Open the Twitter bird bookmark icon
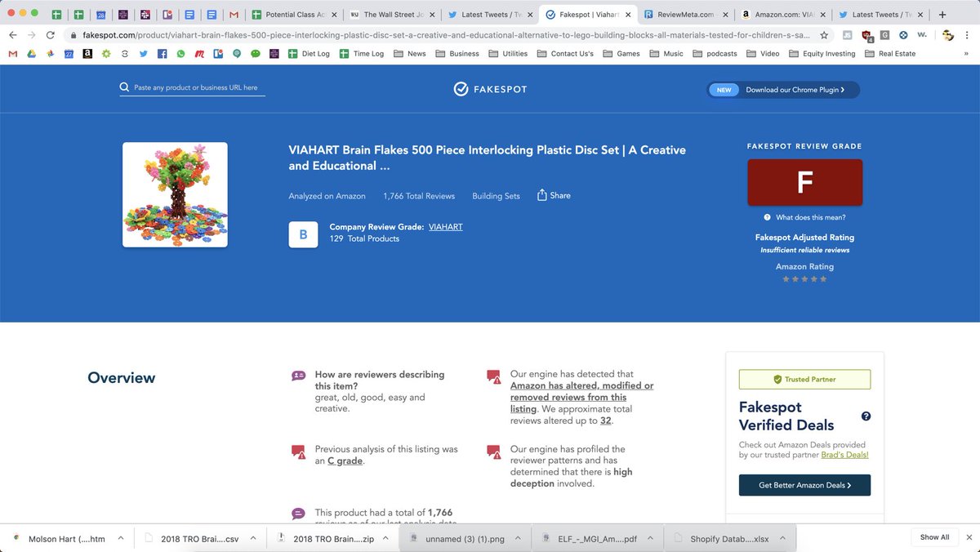 coord(143,54)
